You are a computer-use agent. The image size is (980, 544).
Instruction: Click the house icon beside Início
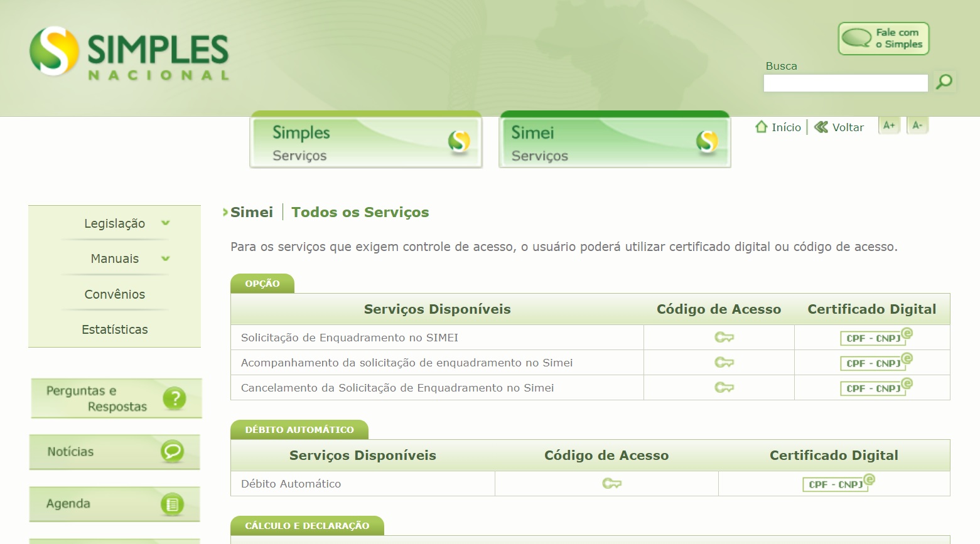coord(762,127)
